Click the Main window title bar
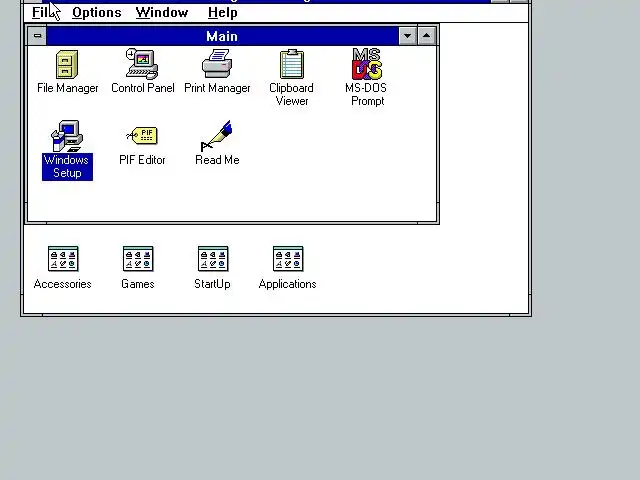 point(222,36)
